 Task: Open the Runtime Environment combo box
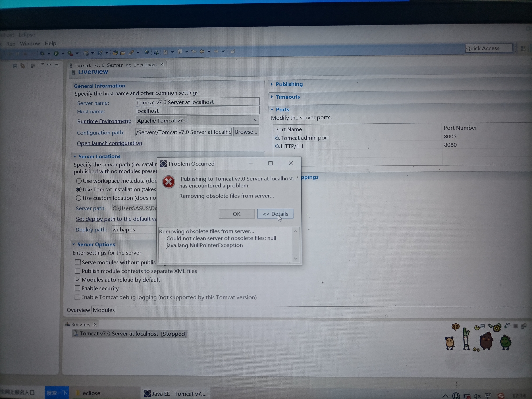click(x=198, y=120)
